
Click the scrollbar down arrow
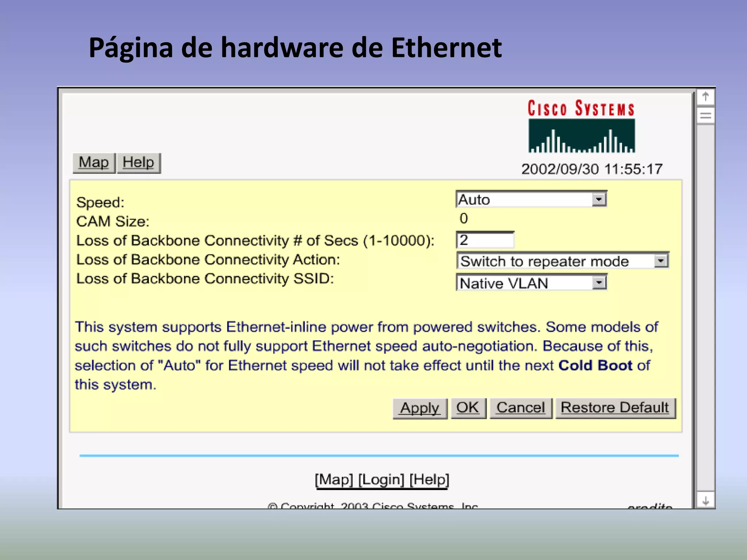click(705, 501)
